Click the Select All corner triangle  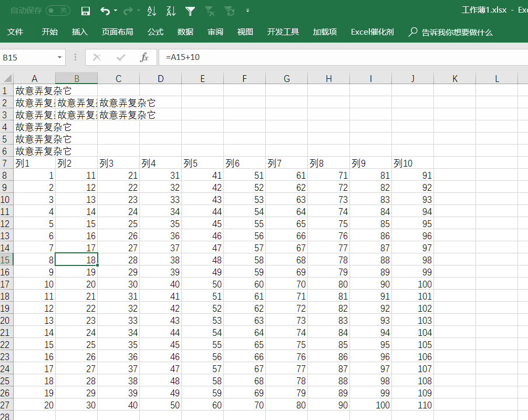[7, 78]
